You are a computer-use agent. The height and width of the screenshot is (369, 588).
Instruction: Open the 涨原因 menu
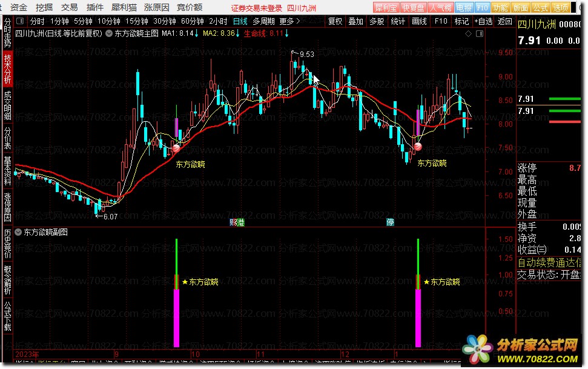click(x=157, y=7)
